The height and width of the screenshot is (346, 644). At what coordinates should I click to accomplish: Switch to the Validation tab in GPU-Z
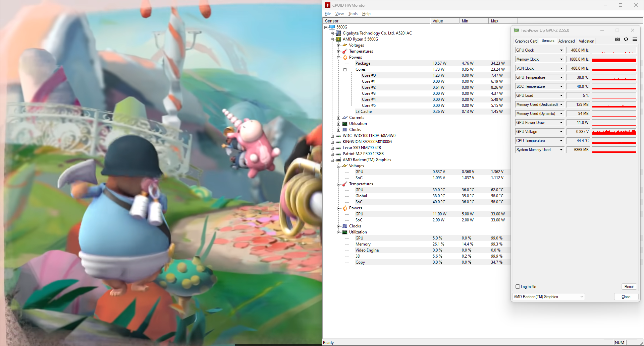pos(586,41)
